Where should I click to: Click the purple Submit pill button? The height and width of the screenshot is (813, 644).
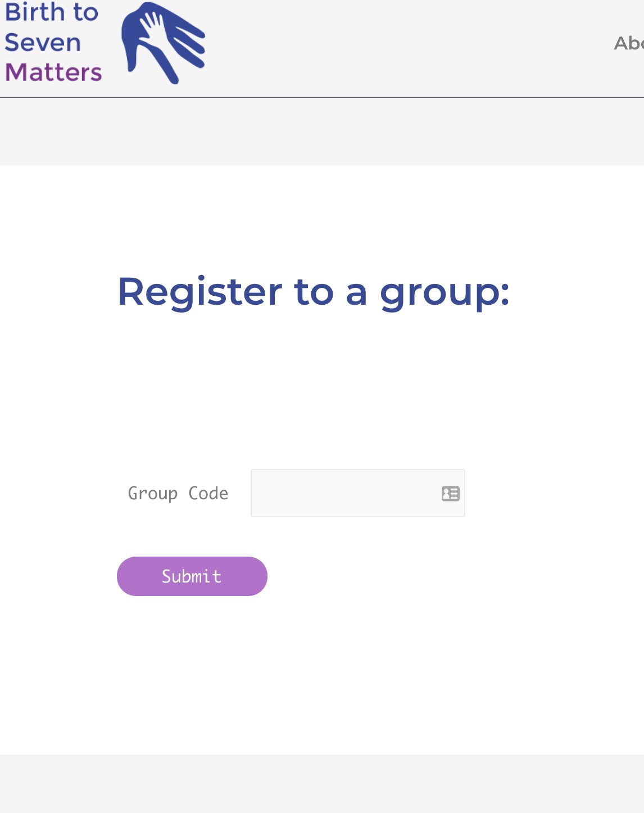[x=192, y=576]
